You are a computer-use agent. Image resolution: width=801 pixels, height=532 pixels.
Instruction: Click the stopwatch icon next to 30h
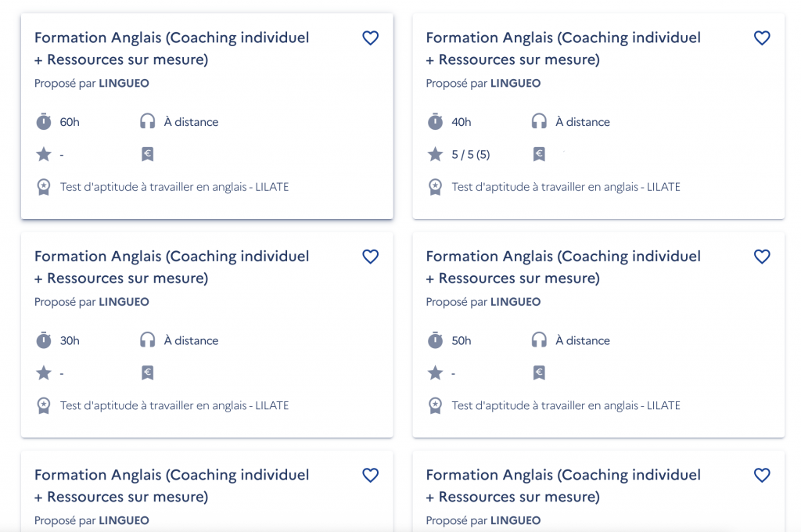pos(44,340)
